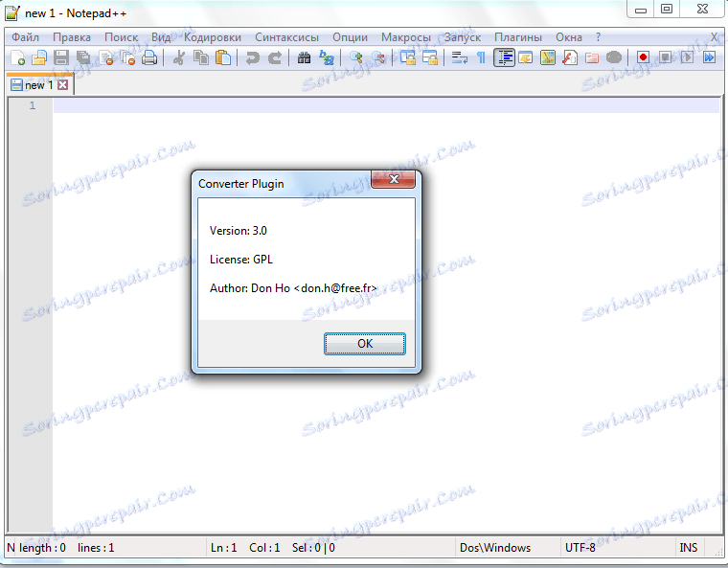
Task: Click the Undo arrow icon
Action: pyautogui.click(x=252, y=58)
